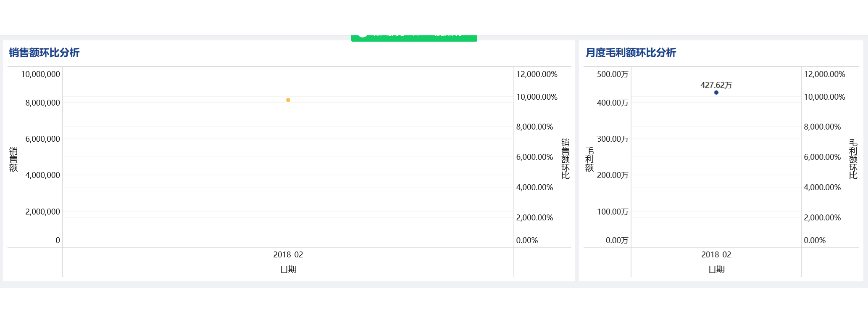Viewport: 868px width, 323px height.
Task: Click the 月度毛利额环比分析 chart title
Action: point(631,53)
